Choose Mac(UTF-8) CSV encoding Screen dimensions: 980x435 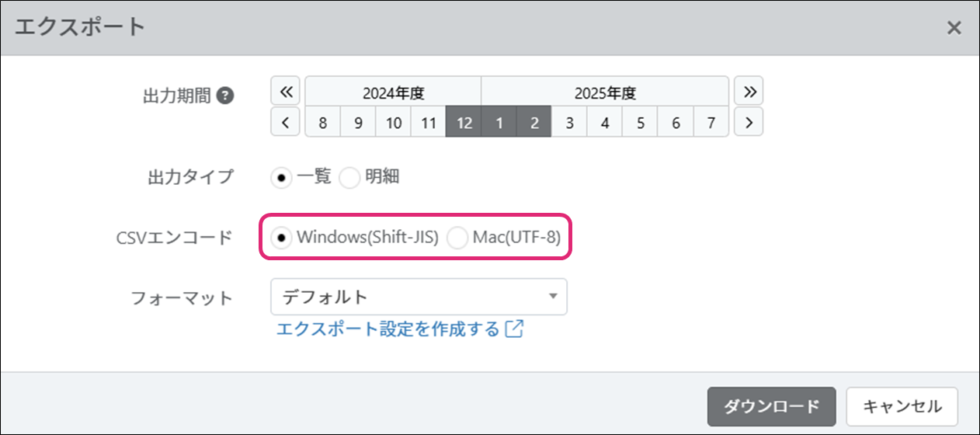457,238
